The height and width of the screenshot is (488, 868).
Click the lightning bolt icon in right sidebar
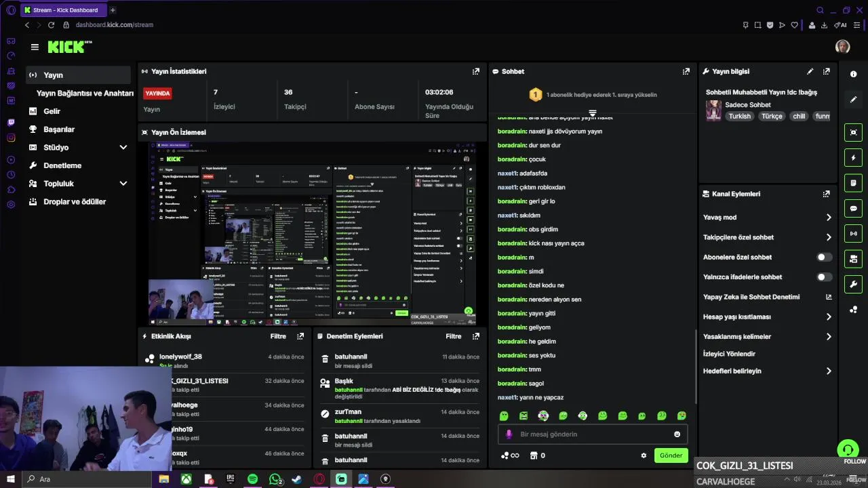click(x=853, y=158)
